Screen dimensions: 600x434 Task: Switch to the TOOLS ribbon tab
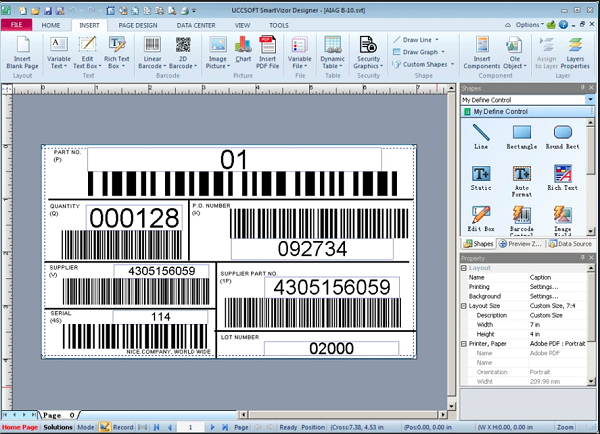279,25
